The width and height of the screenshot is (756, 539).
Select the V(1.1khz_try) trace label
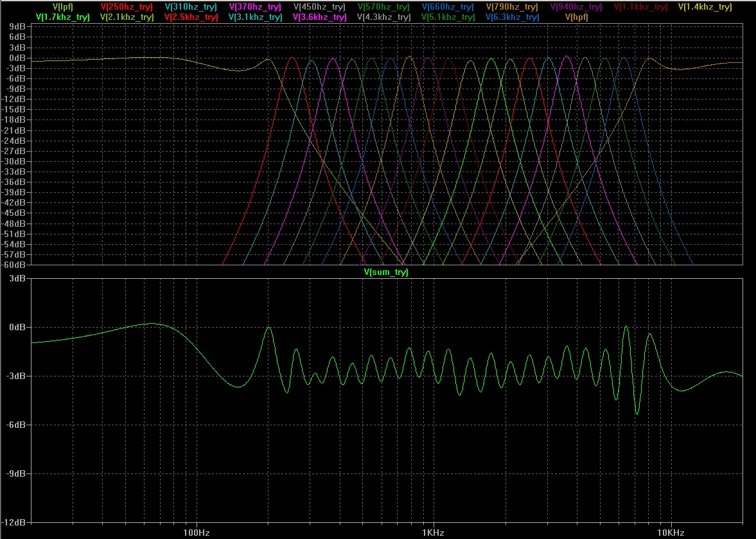[x=641, y=7]
